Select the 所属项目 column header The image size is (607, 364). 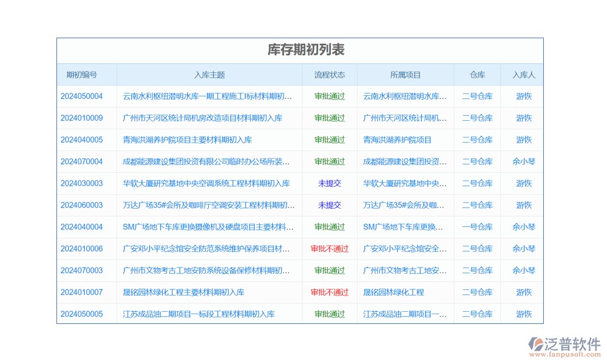pyautogui.click(x=405, y=75)
